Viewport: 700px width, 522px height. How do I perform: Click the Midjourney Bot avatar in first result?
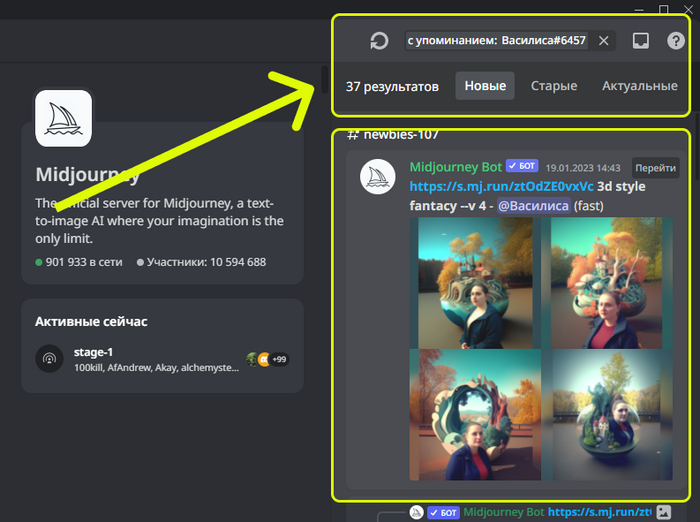click(x=378, y=177)
